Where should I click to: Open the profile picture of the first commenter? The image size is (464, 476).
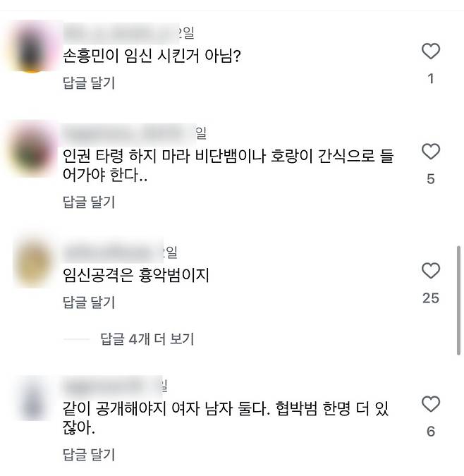(32, 46)
